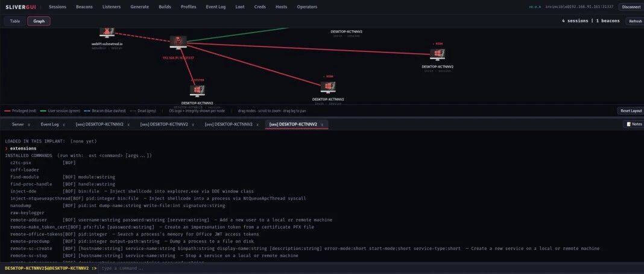Click the Windows node icon labeled SYSTEM
Viewport: 644px width, 274px height.
point(197,91)
